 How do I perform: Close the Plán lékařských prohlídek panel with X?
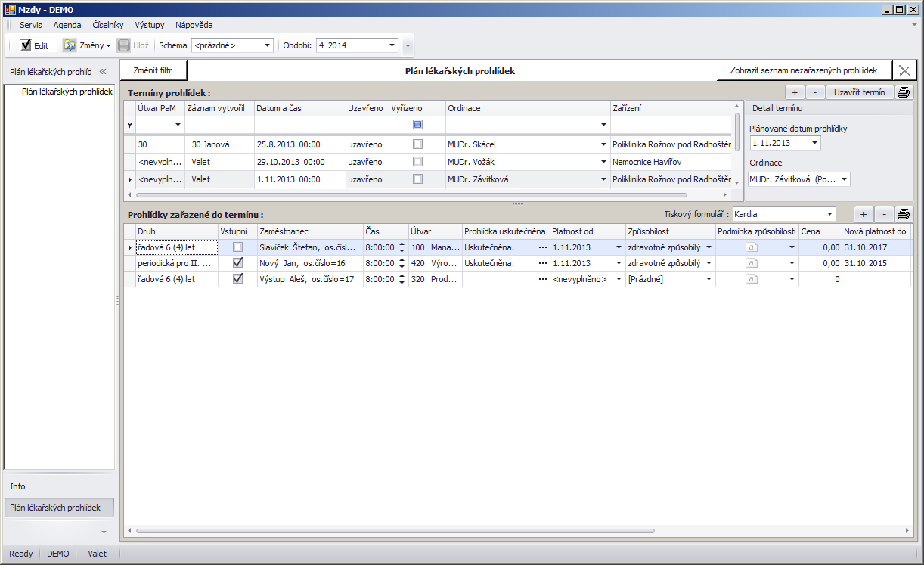[x=904, y=70]
